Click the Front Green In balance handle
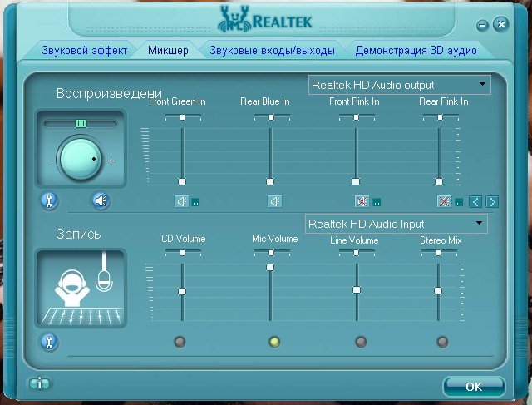This screenshot has height=405, width=532. click(x=183, y=117)
